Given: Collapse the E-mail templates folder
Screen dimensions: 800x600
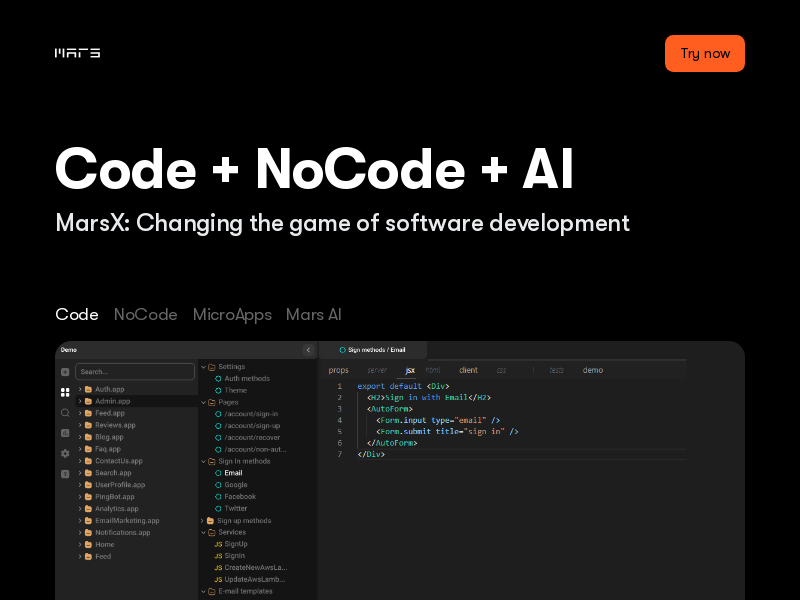Looking at the screenshot, I should click(x=204, y=592).
